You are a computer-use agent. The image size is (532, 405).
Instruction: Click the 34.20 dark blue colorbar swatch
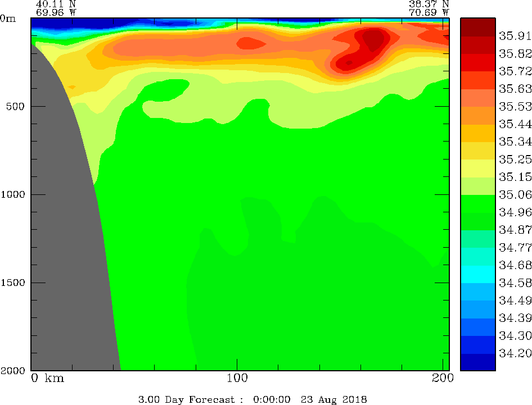click(477, 362)
